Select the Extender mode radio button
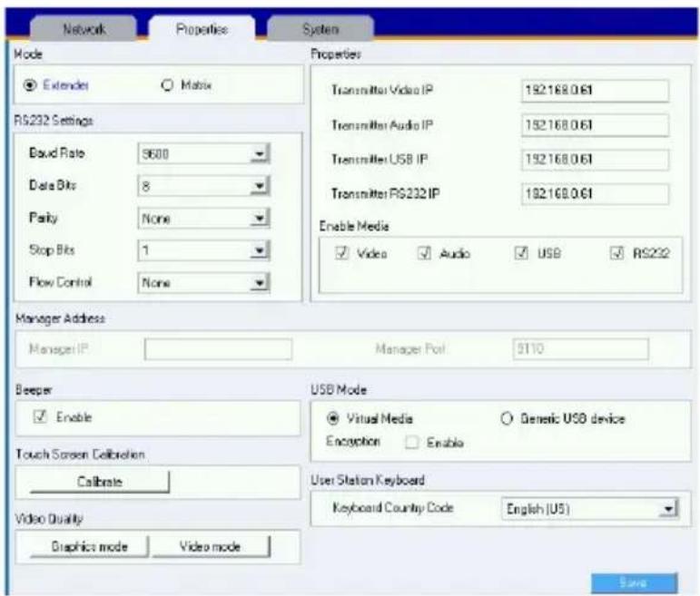This screenshot has height=596, width=700. [30, 84]
